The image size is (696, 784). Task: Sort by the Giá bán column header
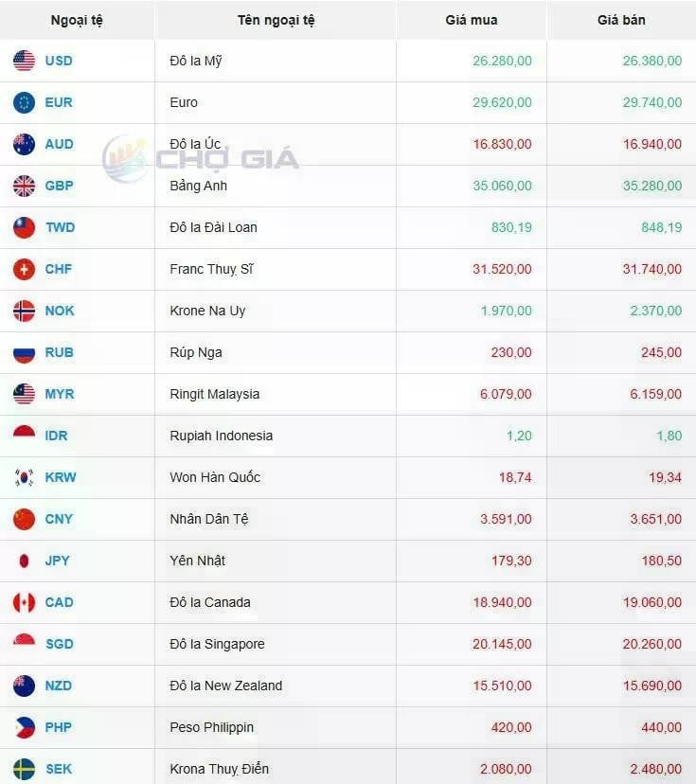tap(621, 20)
